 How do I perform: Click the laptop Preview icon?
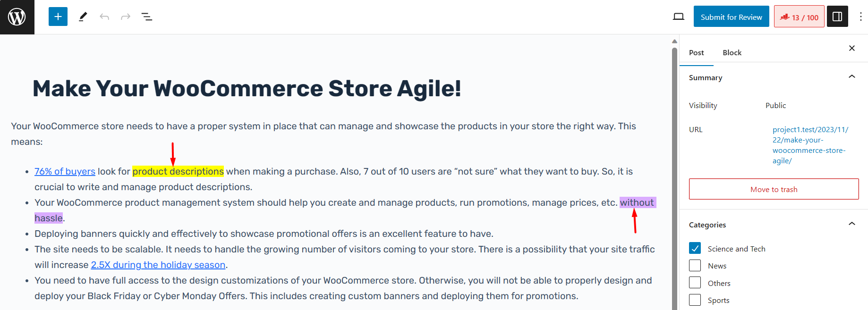(x=679, y=17)
